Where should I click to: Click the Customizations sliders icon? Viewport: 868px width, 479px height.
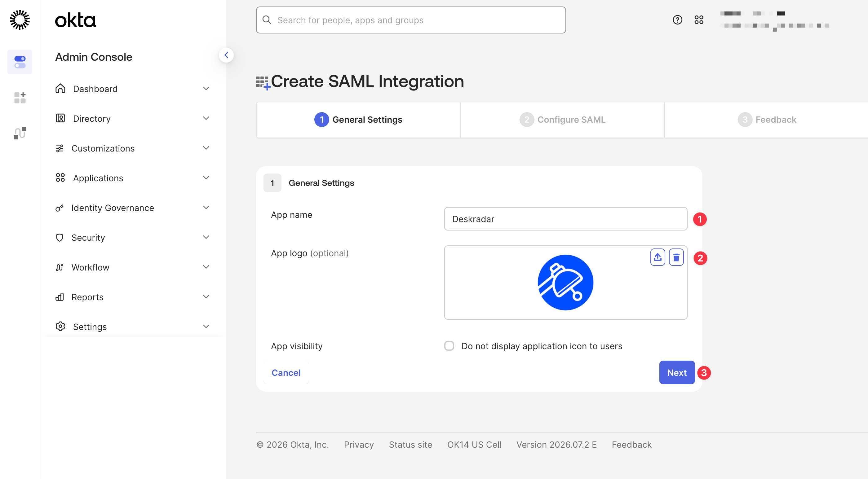pos(60,148)
